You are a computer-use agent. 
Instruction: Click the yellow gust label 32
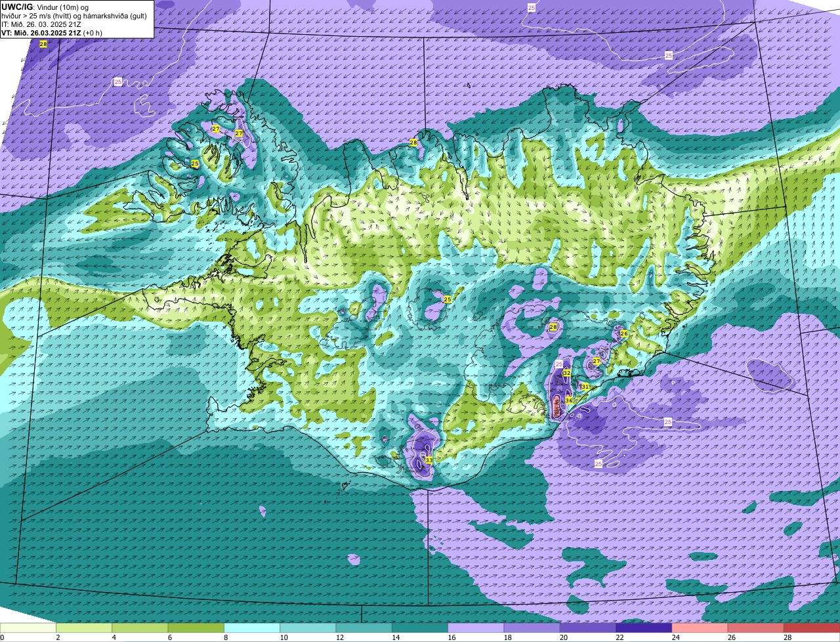[566, 373]
